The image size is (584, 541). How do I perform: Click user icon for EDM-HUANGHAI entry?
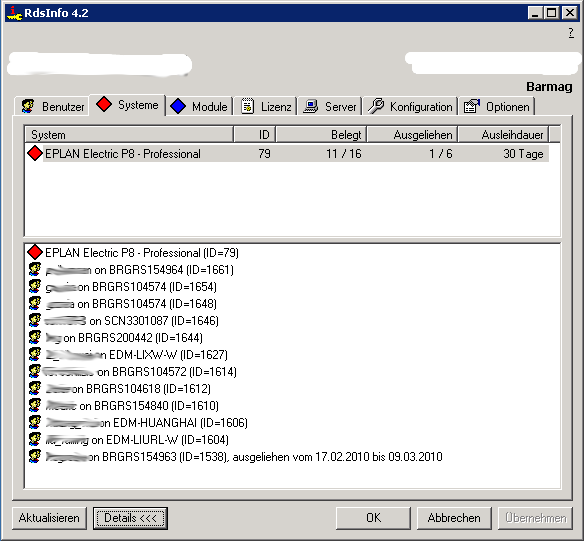pos(35,422)
